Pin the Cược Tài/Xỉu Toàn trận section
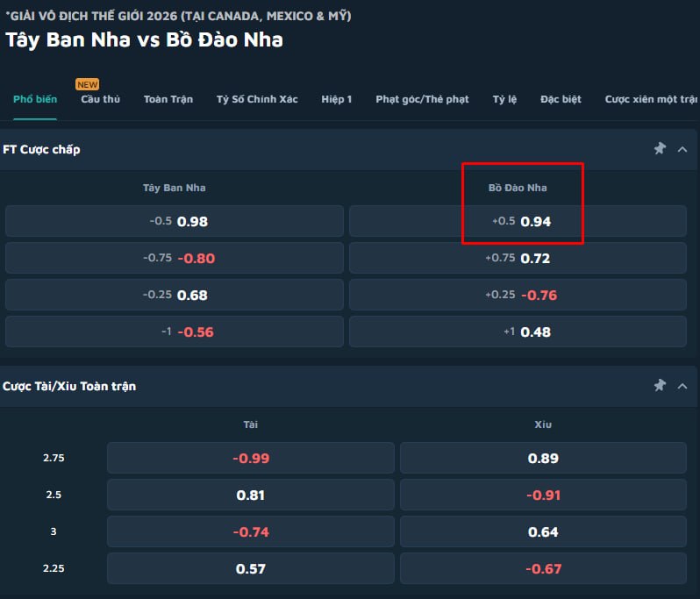 click(660, 385)
